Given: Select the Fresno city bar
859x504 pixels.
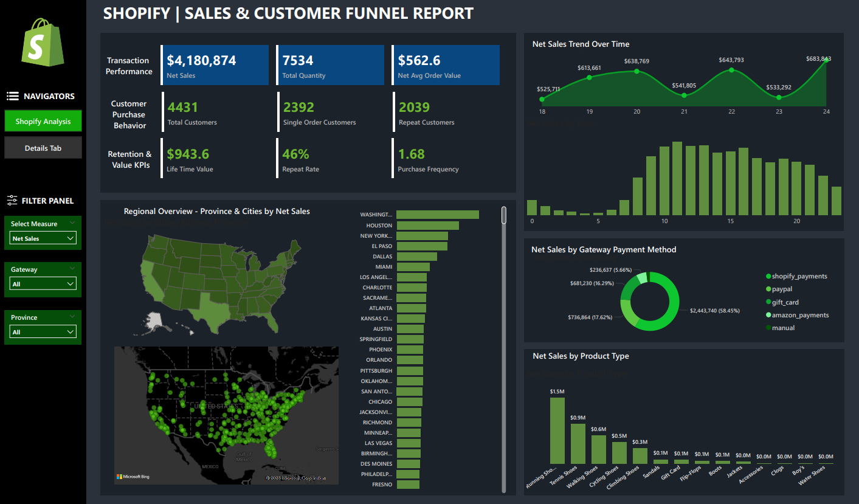Looking at the screenshot, I should click(408, 485).
